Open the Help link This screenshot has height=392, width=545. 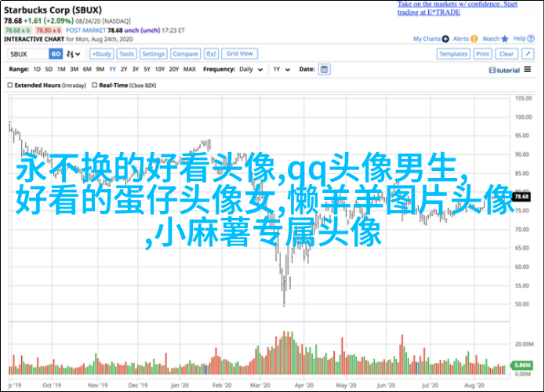(519, 38)
